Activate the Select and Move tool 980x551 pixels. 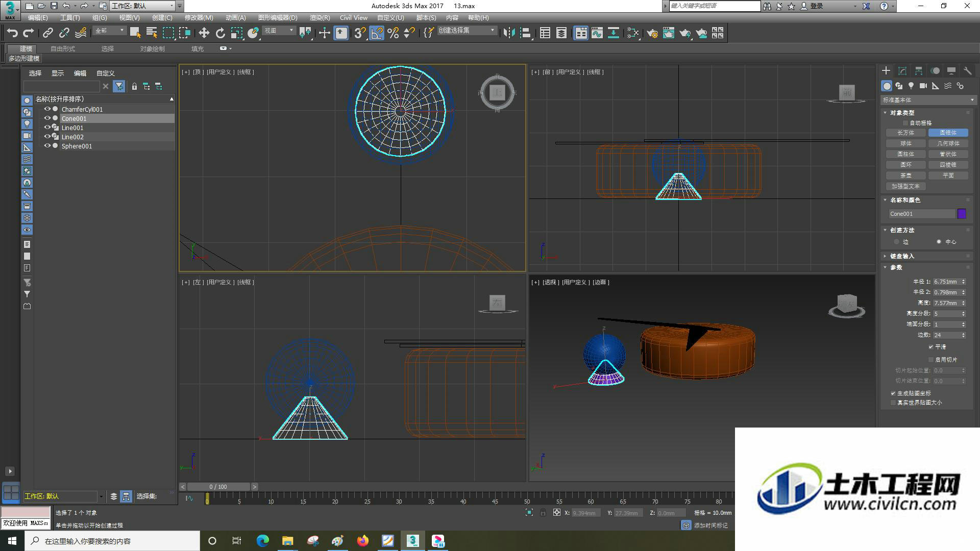click(204, 33)
